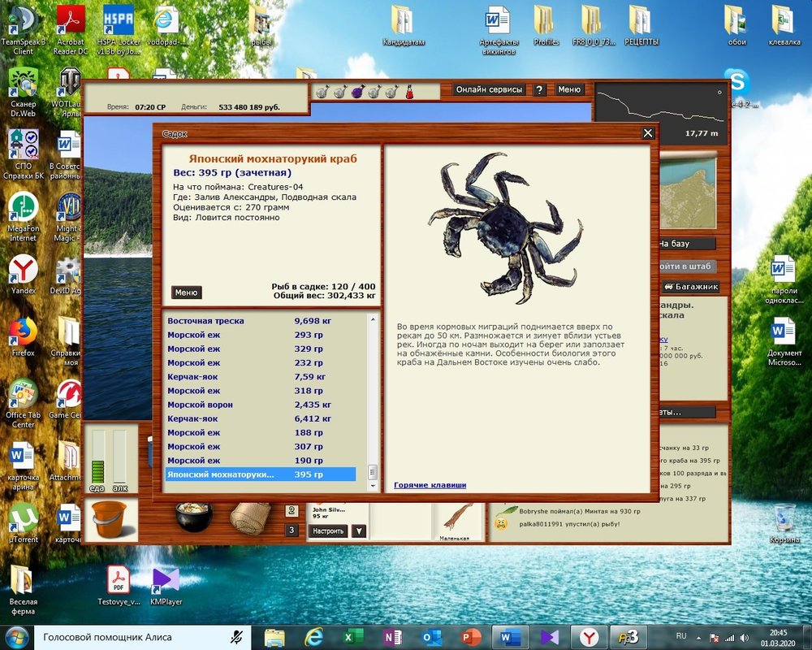Open the Горячие клавиши link
The height and width of the screenshot is (650, 812).
click(x=430, y=485)
